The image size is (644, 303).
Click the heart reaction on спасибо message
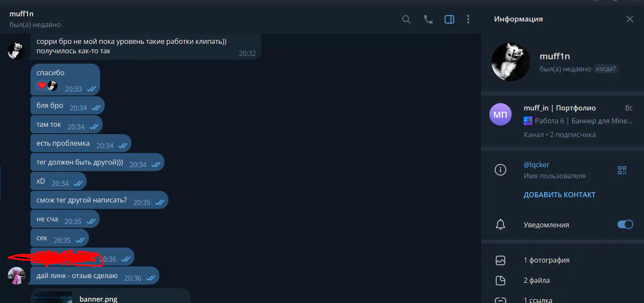[42, 86]
